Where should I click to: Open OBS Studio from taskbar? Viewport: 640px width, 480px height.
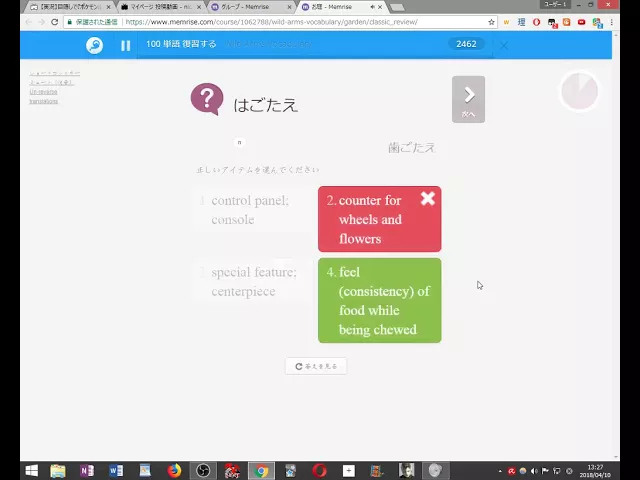click(203, 471)
